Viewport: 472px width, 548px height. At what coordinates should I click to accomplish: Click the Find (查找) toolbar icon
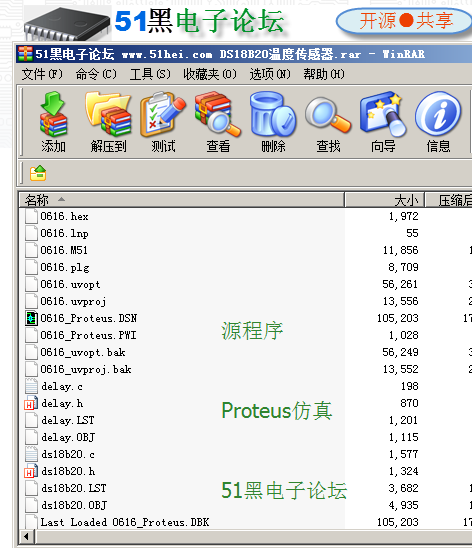pos(328,122)
